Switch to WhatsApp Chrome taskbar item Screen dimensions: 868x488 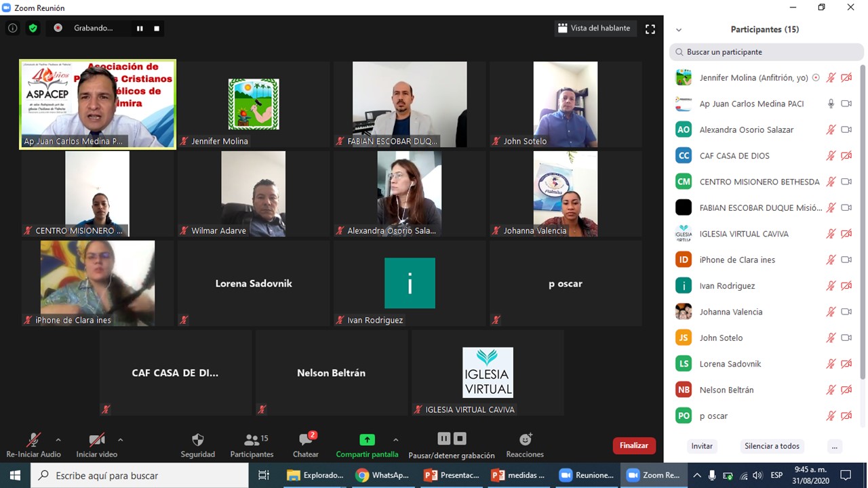point(382,475)
